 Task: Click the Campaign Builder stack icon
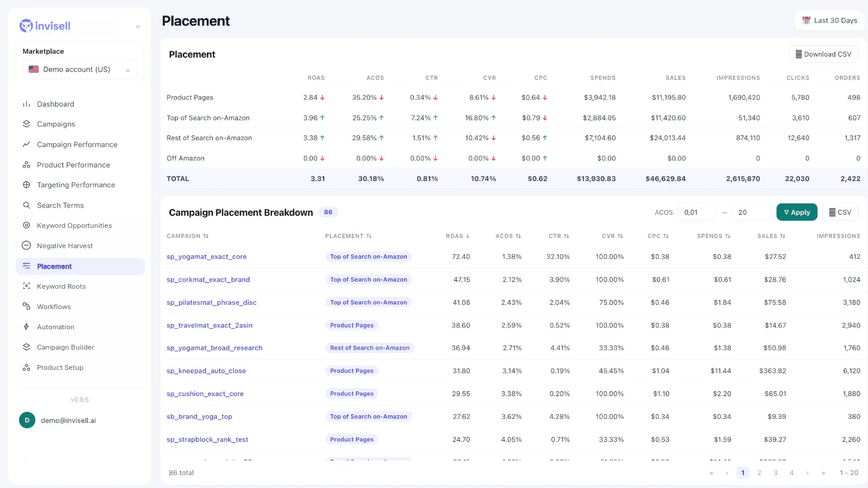click(x=26, y=347)
